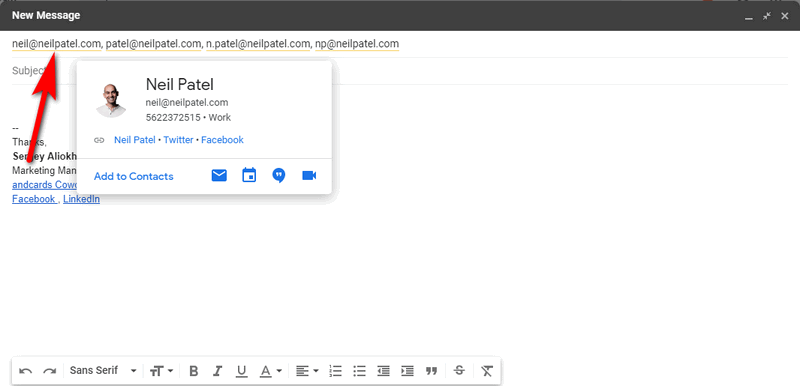The image size is (800, 386).
Task: Select recipient n.patel@neilpatel.com
Action: tap(258, 44)
